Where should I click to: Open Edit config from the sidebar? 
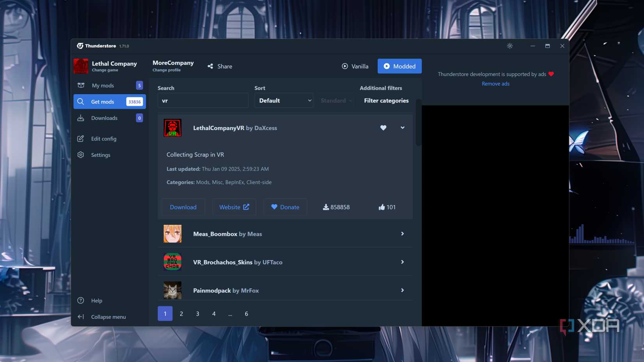[x=103, y=138]
